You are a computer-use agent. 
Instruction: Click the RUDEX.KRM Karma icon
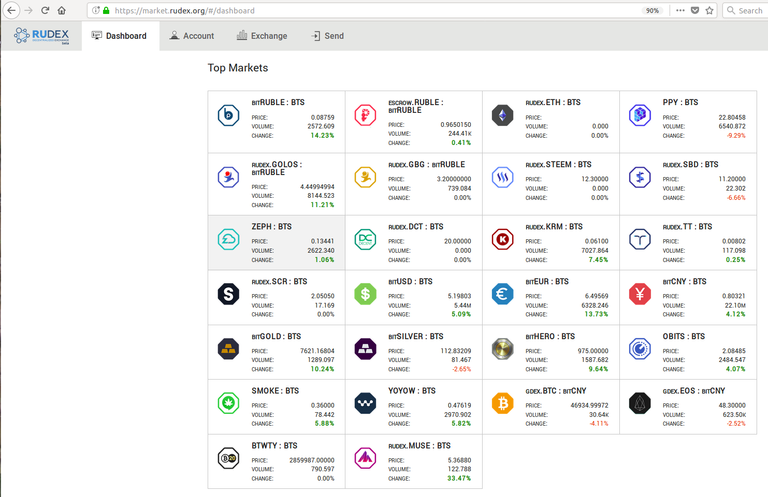tap(503, 239)
